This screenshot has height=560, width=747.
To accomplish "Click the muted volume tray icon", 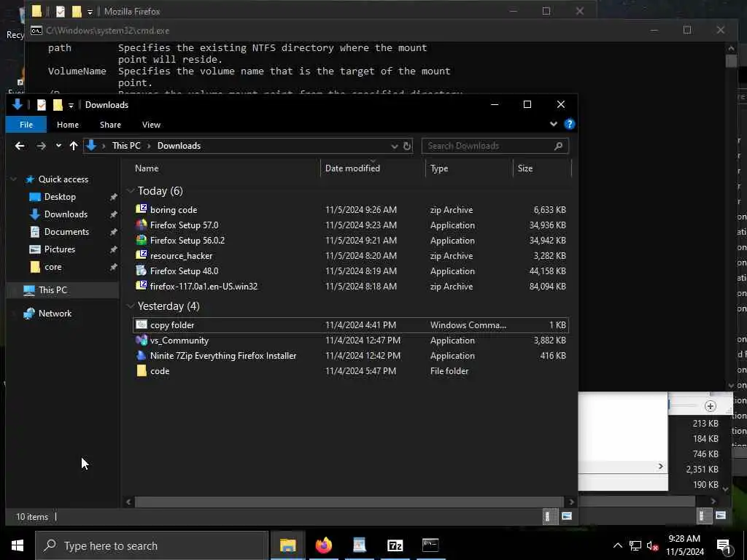I will pos(653,545).
